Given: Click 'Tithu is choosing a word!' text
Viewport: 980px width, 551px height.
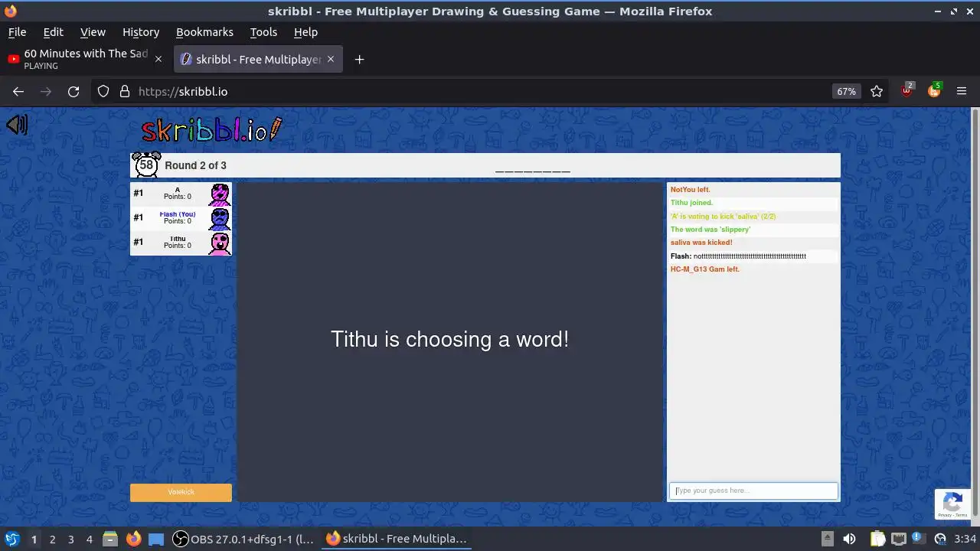Looking at the screenshot, I should pos(449,339).
